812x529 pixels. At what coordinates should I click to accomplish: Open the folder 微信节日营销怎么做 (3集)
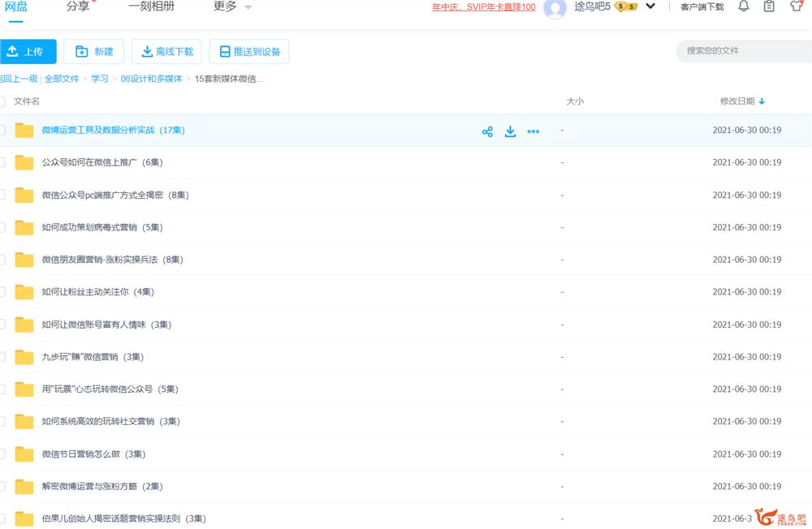point(93,454)
